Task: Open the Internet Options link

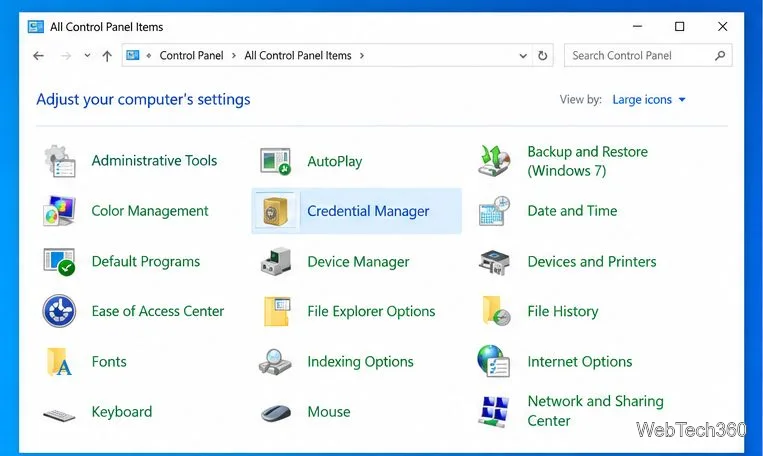Action: coord(580,362)
